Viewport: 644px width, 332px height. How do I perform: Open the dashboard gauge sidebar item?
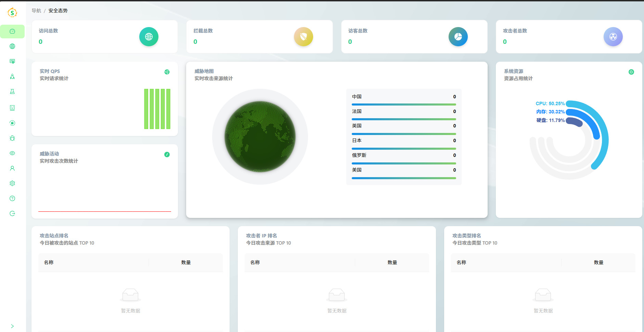tap(12, 31)
